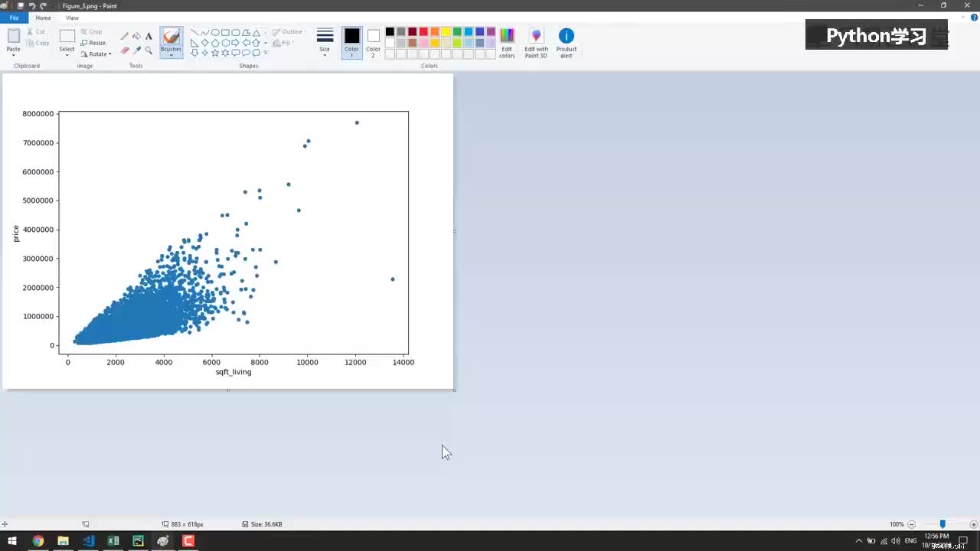Expand the Shapes gallery with More arrow
Viewport: 980px width, 551px height.
pyautogui.click(x=266, y=53)
